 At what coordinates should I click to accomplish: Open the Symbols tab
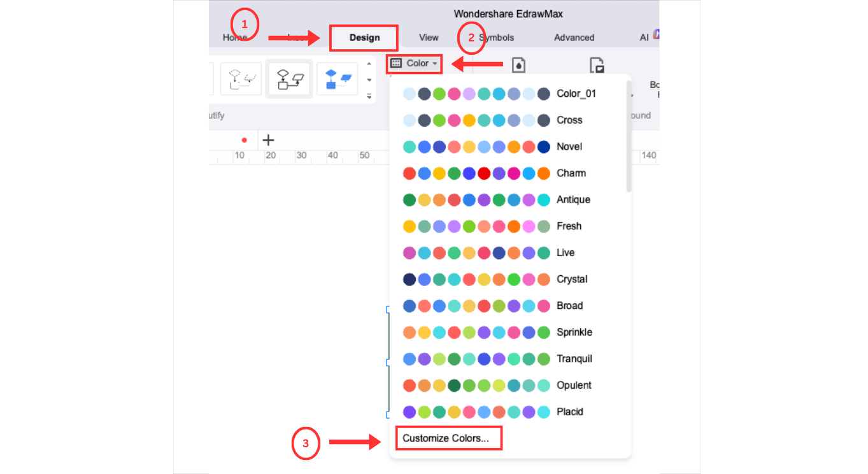coord(496,38)
